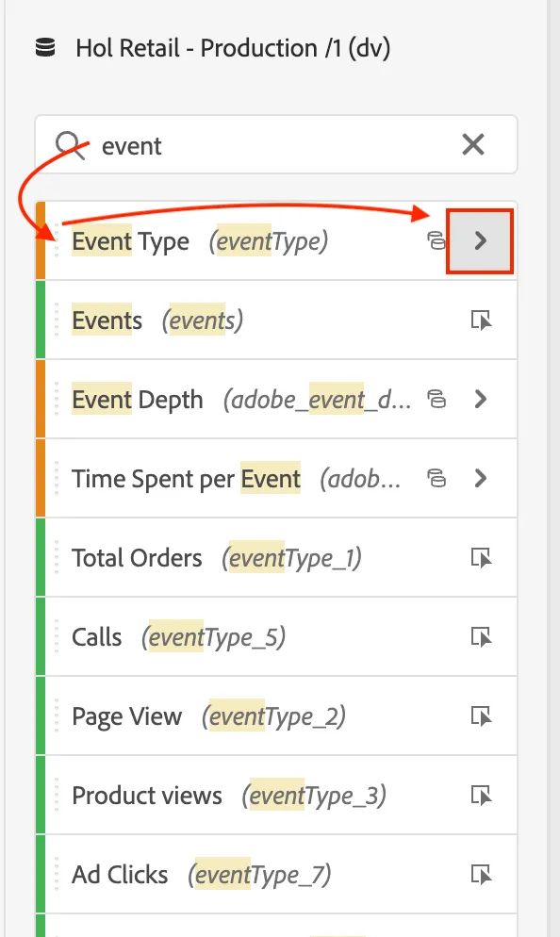Screen dimensions: 560x937
Task: Click the data stack icon in Event Depth row
Action: tap(436, 399)
